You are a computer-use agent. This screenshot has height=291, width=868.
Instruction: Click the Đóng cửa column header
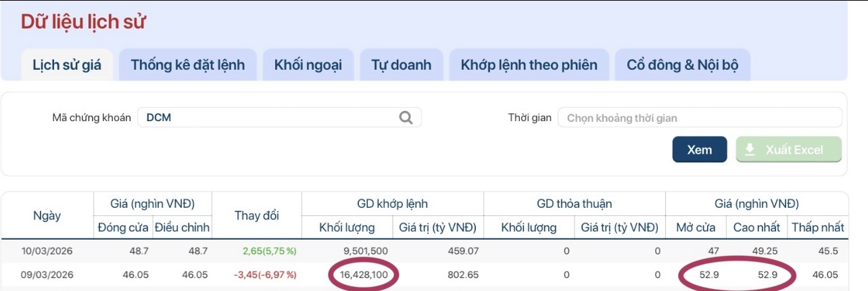(x=124, y=227)
